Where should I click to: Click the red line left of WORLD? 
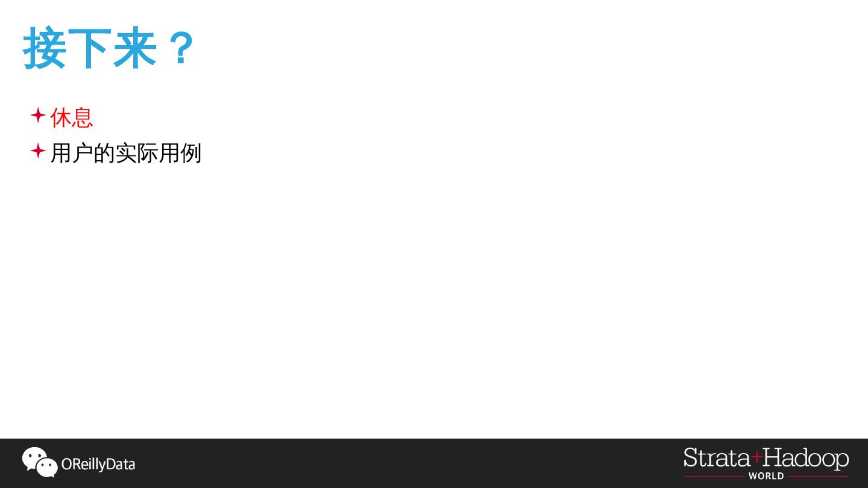(x=714, y=476)
